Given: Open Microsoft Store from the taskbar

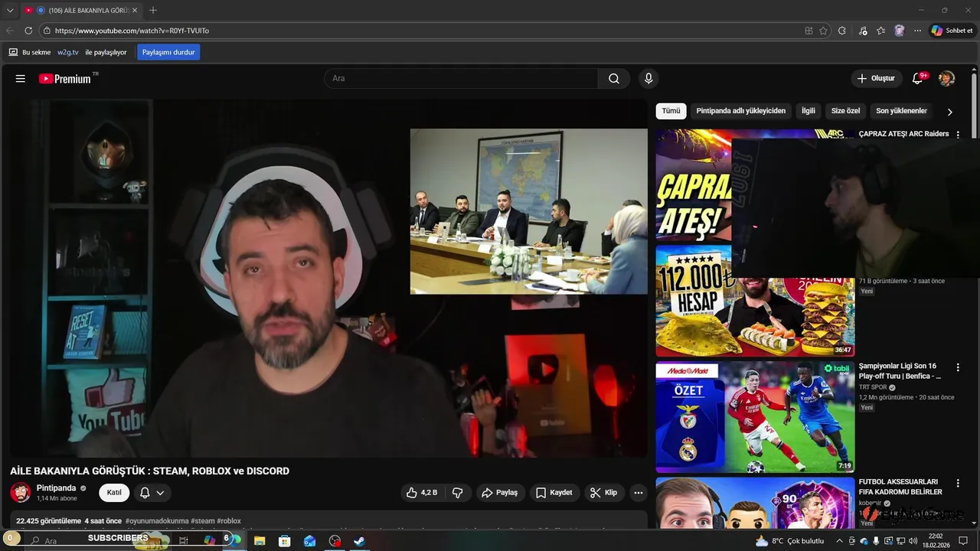Looking at the screenshot, I should coord(284,540).
